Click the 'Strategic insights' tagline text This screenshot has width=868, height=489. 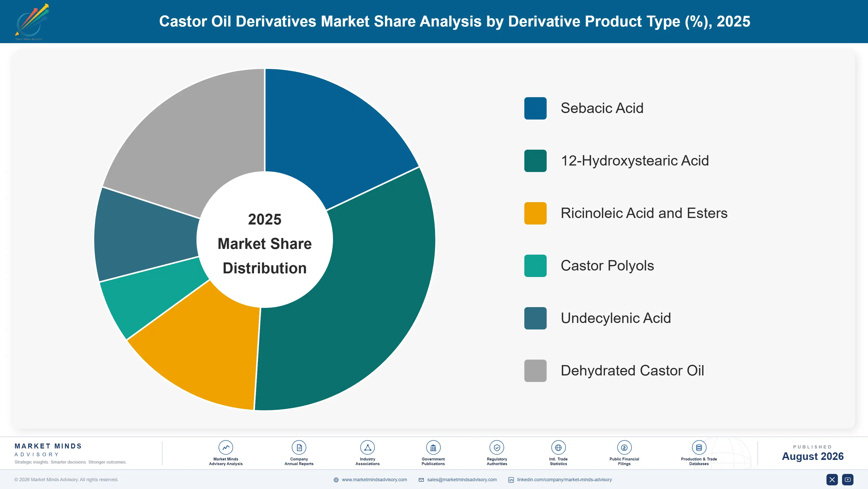point(70,462)
